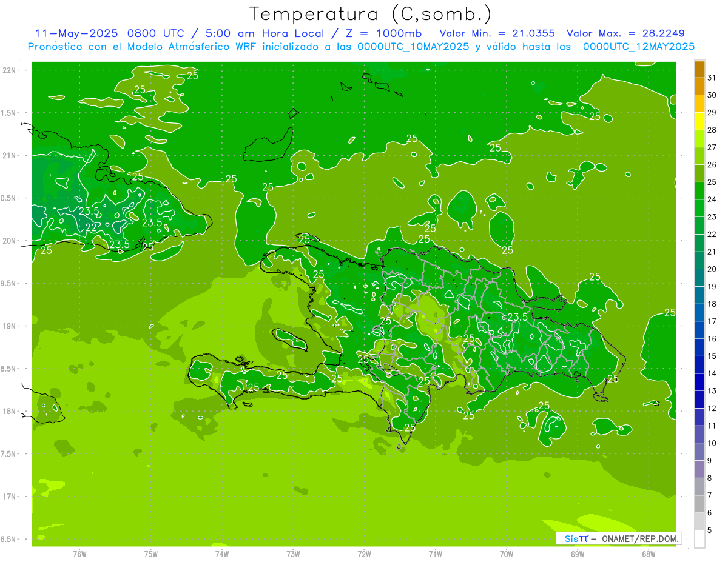The width and height of the screenshot is (728, 562).
Task: Select the "Valor Min. = 21.0355" value
Action: (497, 33)
